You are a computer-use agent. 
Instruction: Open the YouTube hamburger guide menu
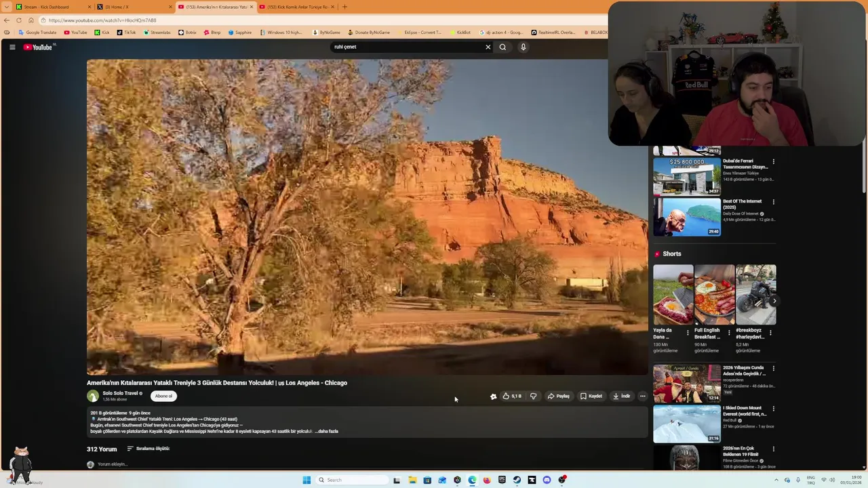[12, 47]
